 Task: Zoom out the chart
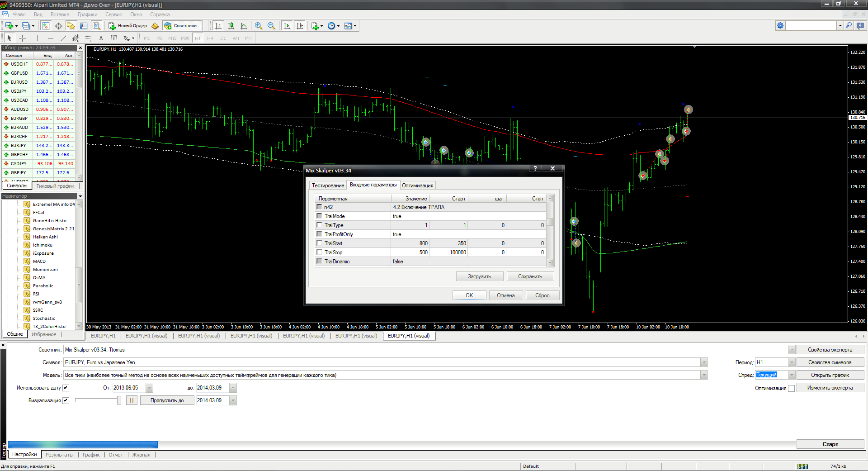pyautogui.click(x=271, y=26)
